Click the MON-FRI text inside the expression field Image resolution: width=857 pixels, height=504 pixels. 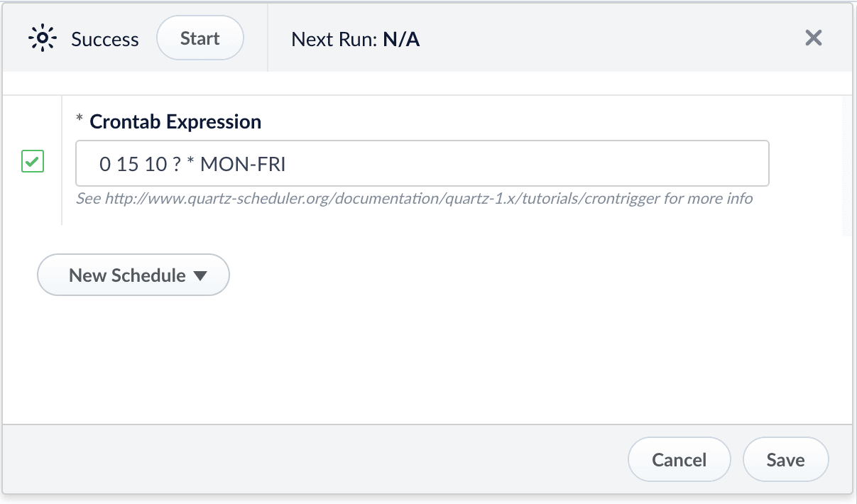[243, 165]
